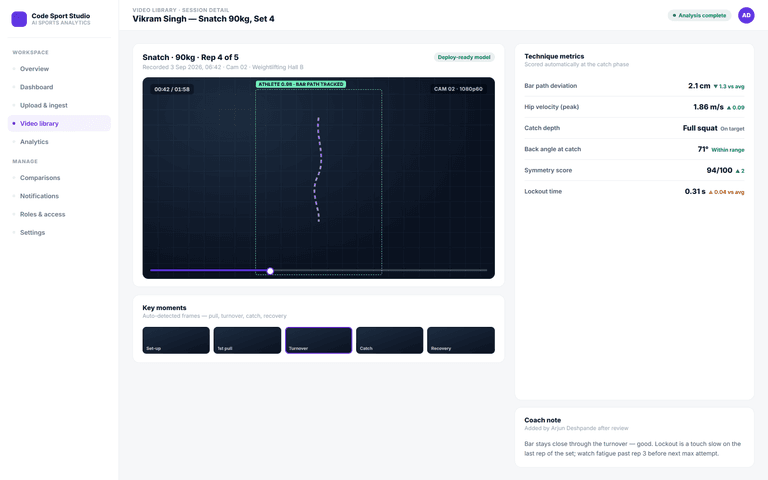Click the coach note text about turnover
This screenshot has height=480, width=768.
pos(632,449)
